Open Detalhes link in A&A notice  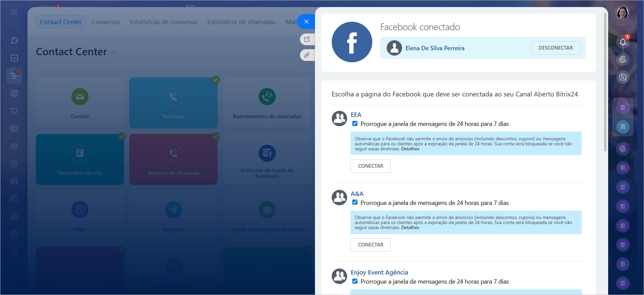410,228
